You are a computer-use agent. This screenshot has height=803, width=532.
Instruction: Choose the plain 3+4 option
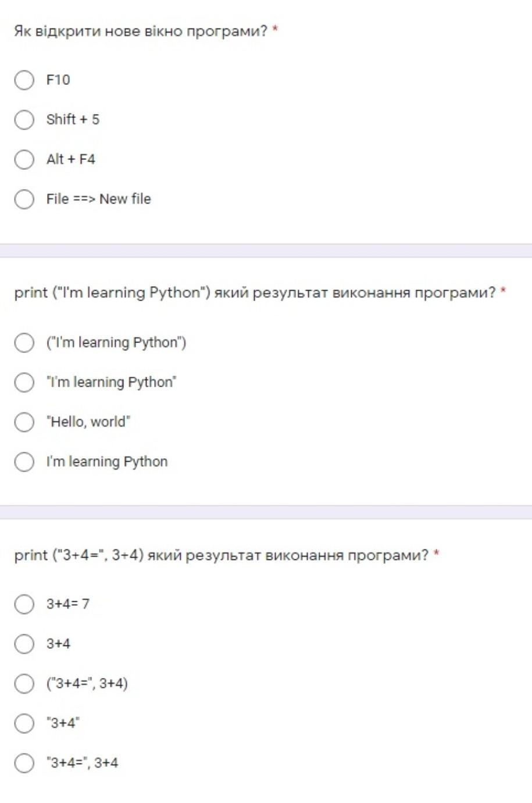pyautogui.click(x=24, y=644)
